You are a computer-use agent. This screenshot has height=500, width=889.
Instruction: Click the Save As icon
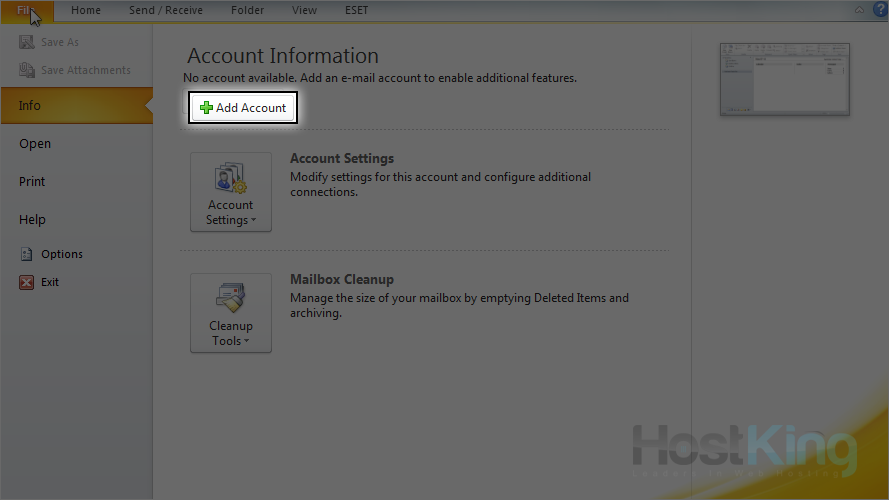(27, 42)
